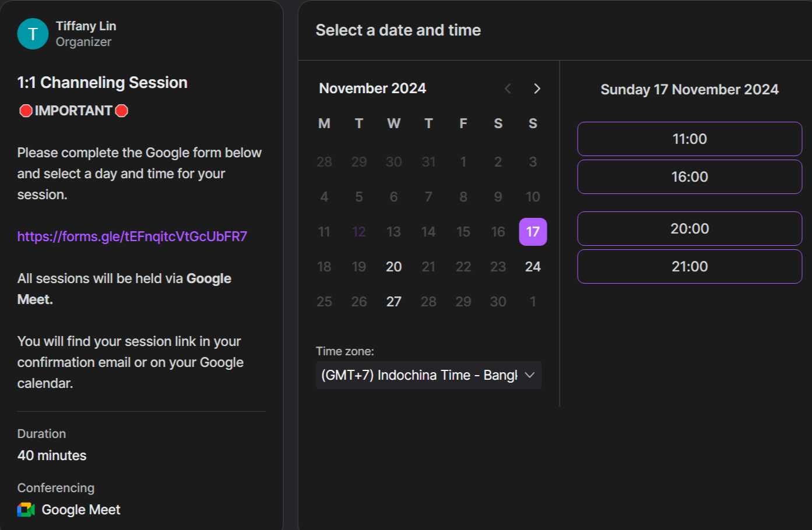
Task: Select November 17 on the calendar
Action: 533,232
